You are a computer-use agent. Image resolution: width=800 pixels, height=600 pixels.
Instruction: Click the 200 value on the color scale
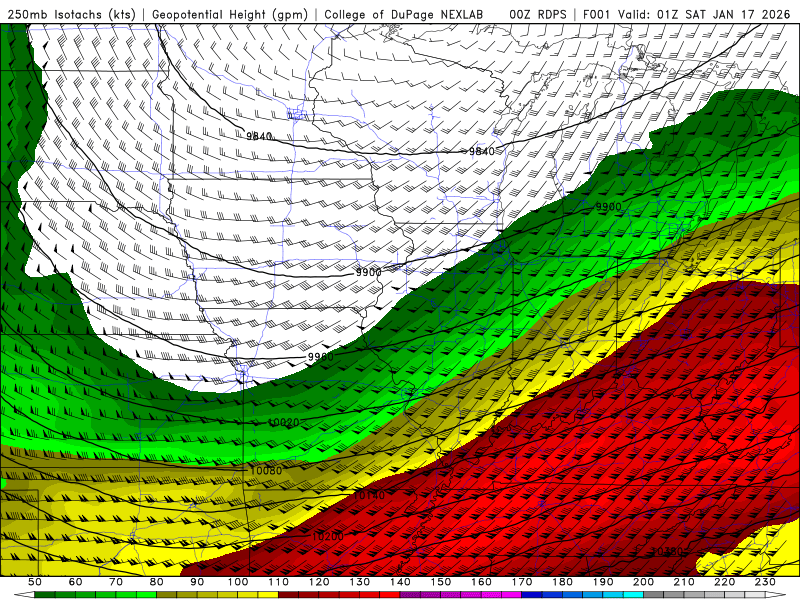coord(643,582)
